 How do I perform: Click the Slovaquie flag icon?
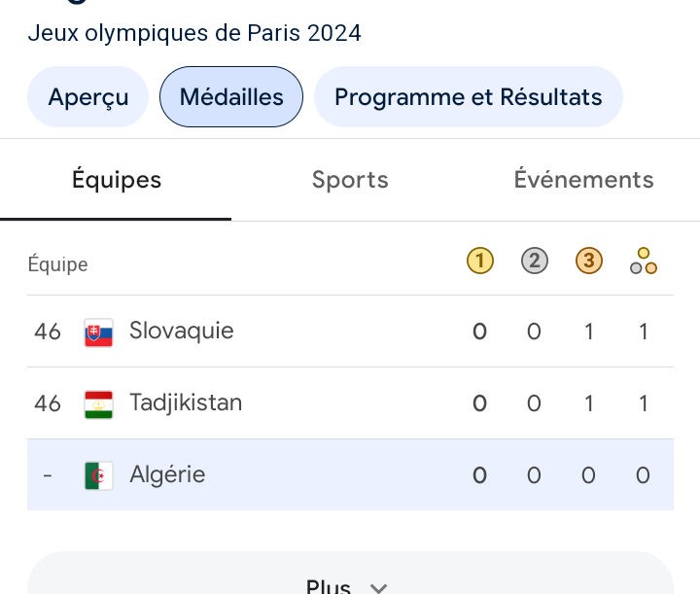98,332
